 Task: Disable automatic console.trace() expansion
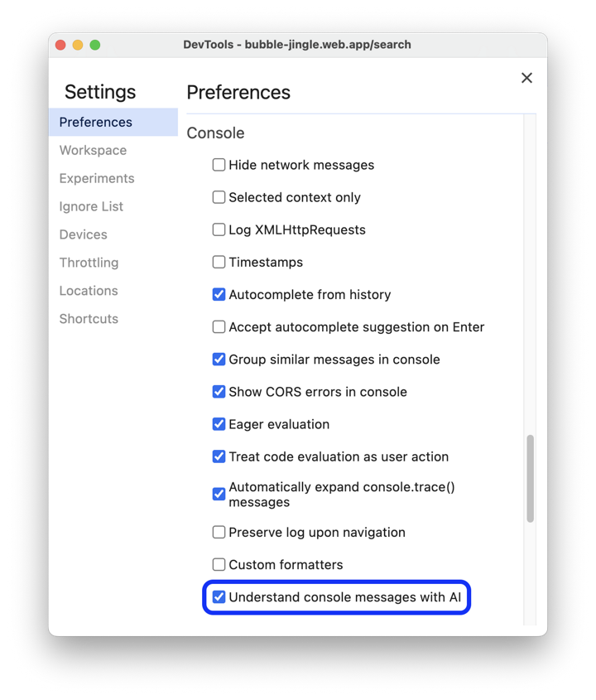219,494
